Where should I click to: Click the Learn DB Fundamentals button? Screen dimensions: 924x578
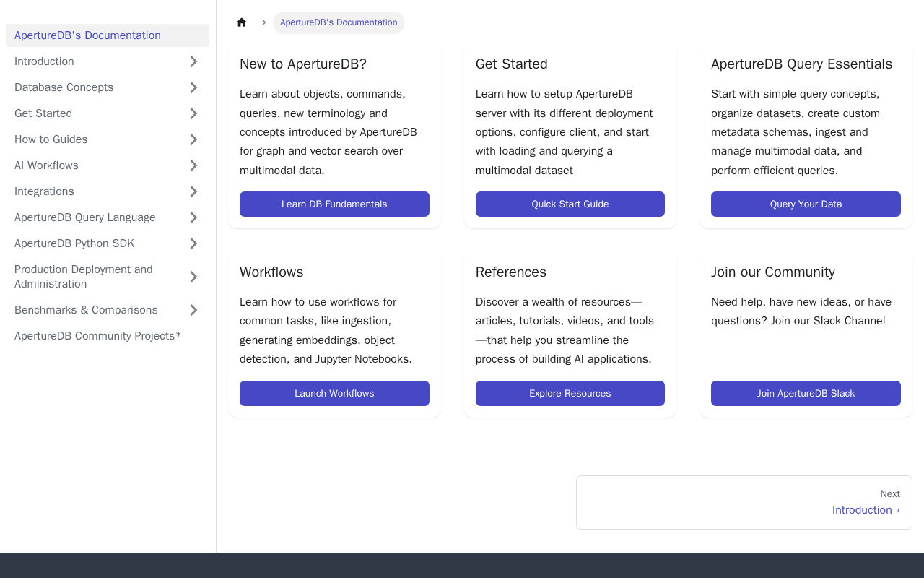(x=334, y=204)
